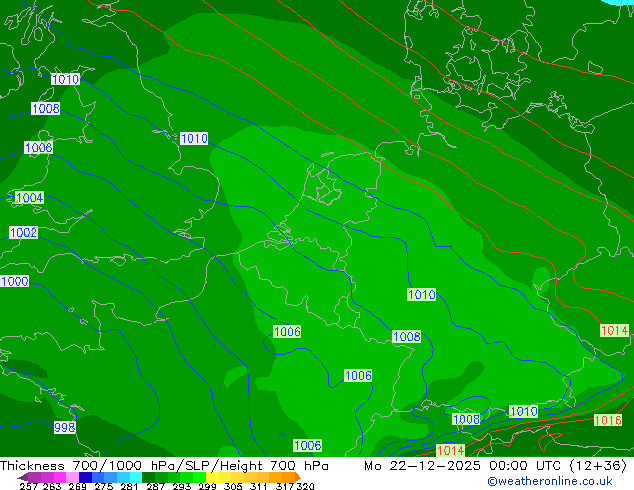Open the weatheronline.co.uk copyright link
634x490 pixels.
pyautogui.click(x=549, y=481)
